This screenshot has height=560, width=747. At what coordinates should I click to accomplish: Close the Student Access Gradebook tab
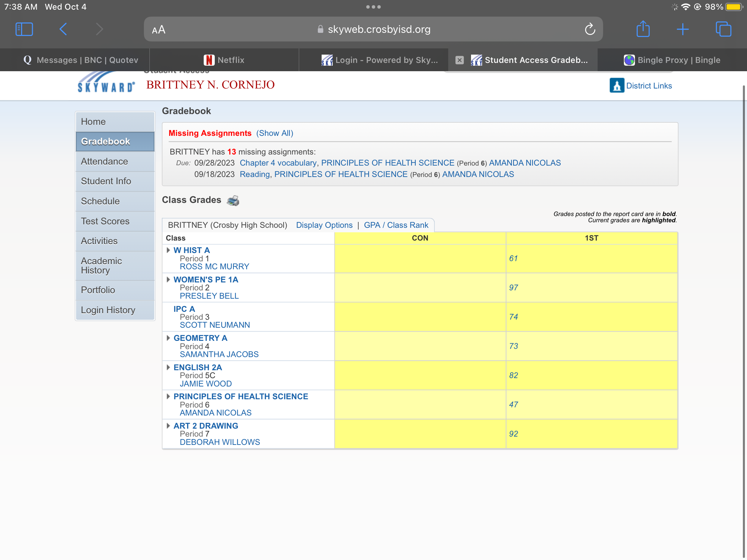click(x=460, y=60)
